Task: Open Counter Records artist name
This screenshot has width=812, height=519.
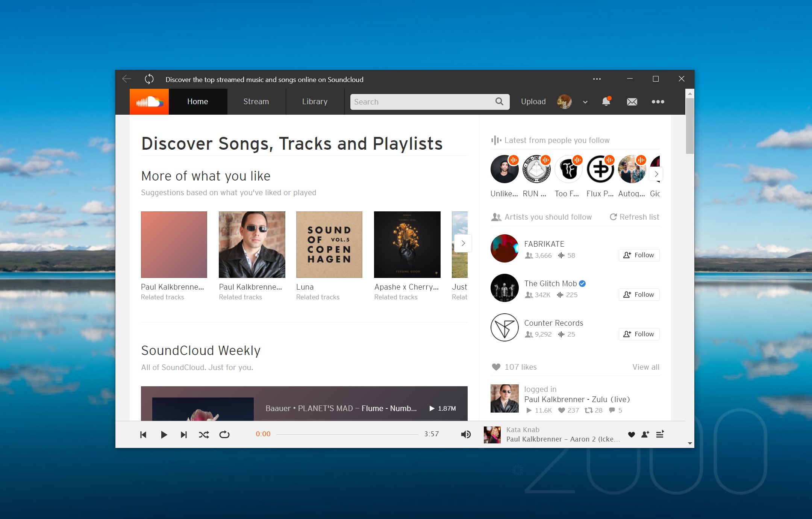Action: [x=554, y=323]
